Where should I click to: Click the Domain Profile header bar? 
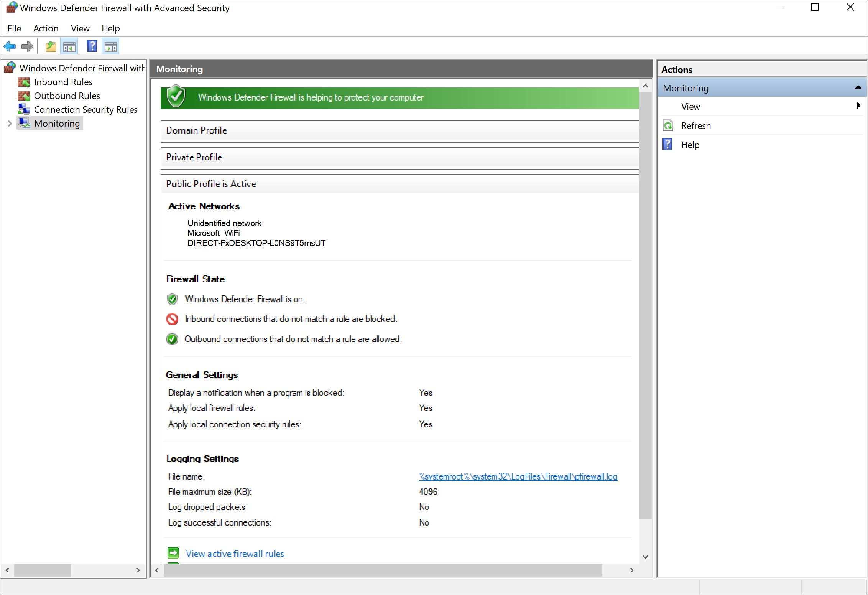[x=399, y=131]
